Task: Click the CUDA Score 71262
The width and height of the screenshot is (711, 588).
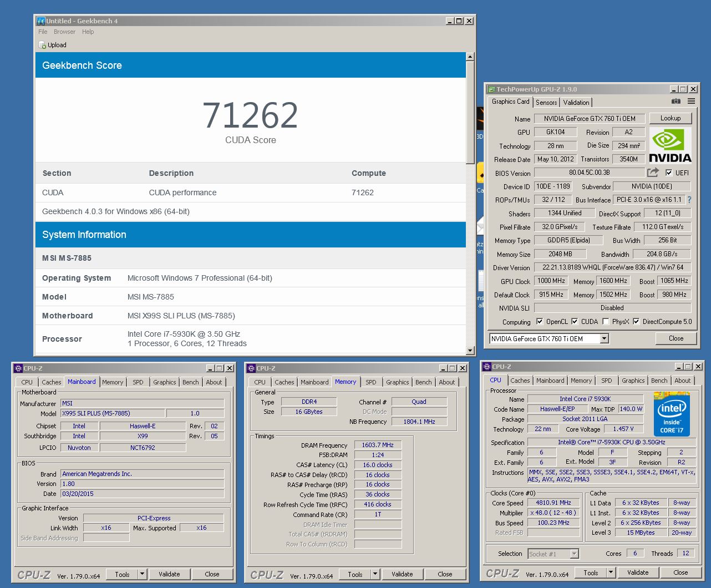Action: pos(250,115)
